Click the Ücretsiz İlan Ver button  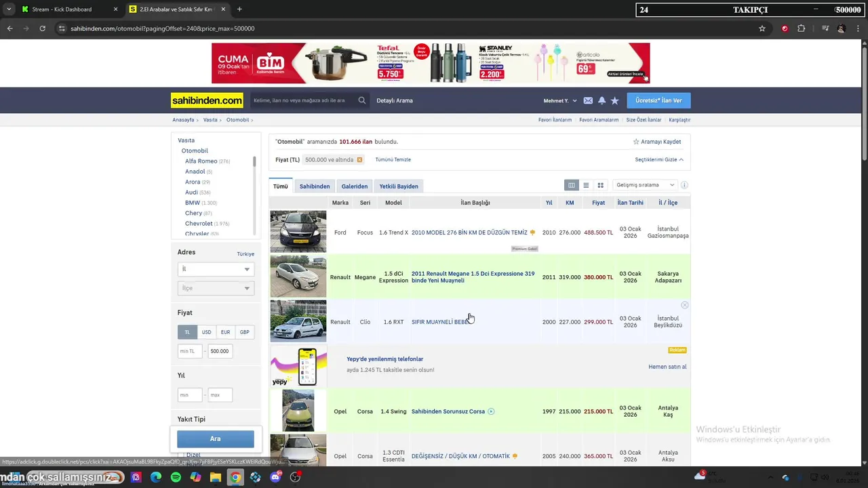coord(658,100)
